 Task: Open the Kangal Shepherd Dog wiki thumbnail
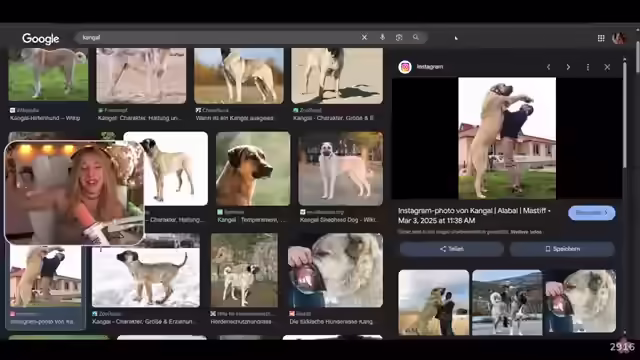[340, 168]
